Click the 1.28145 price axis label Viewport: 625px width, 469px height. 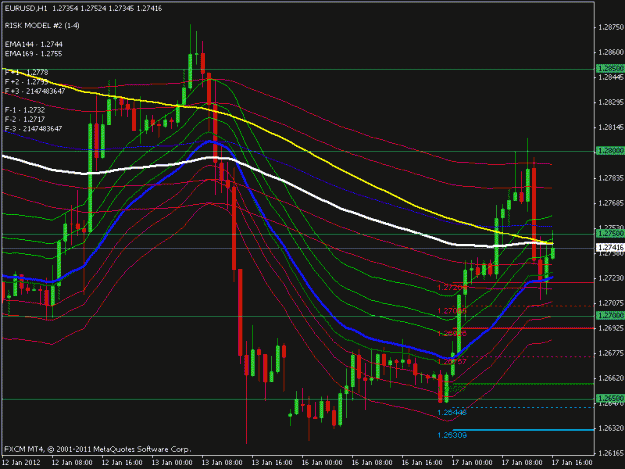pyautogui.click(x=611, y=128)
